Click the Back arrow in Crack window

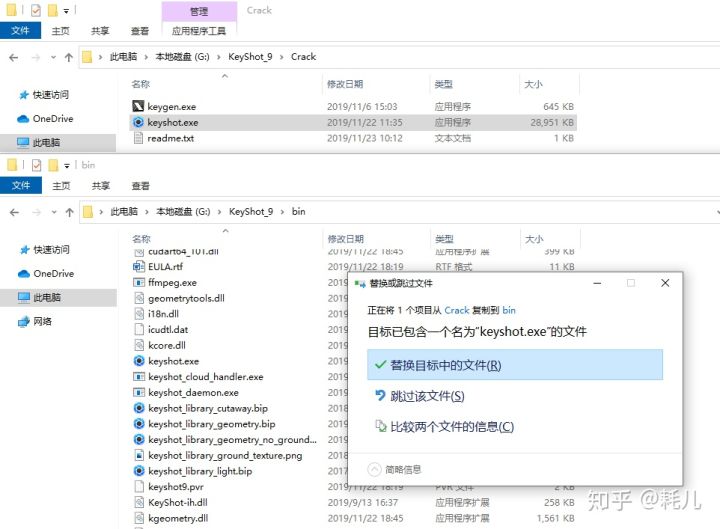coord(14,57)
